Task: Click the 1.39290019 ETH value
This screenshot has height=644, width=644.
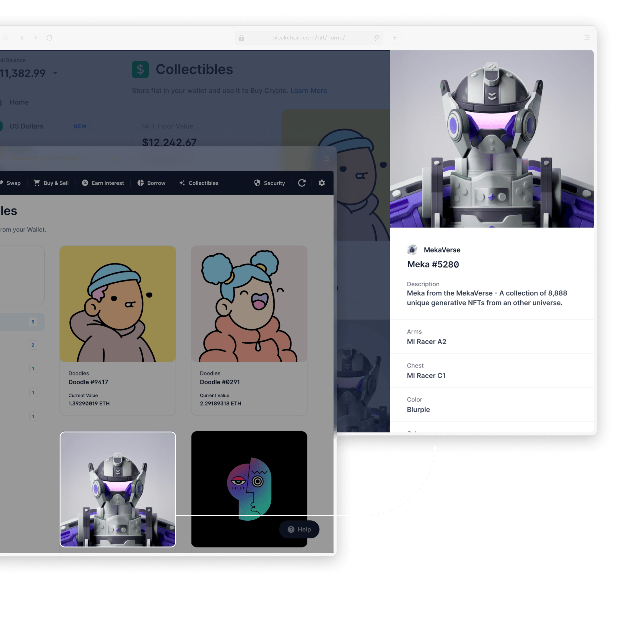Action: 89,403
